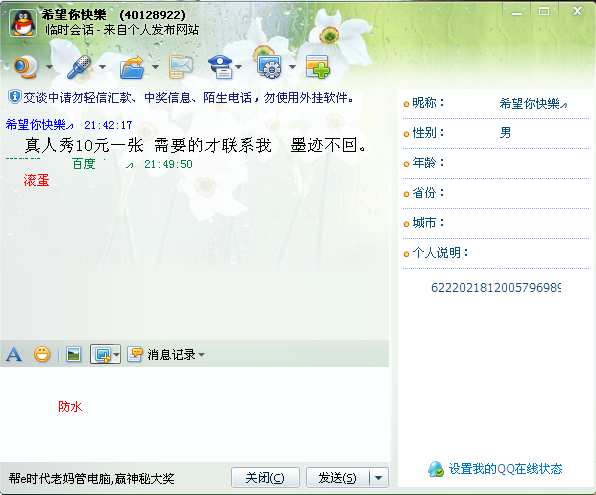The height and width of the screenshot is (495, 596).
Task: Expand screenshot options dropdown arrow
Action: point(116,354)
